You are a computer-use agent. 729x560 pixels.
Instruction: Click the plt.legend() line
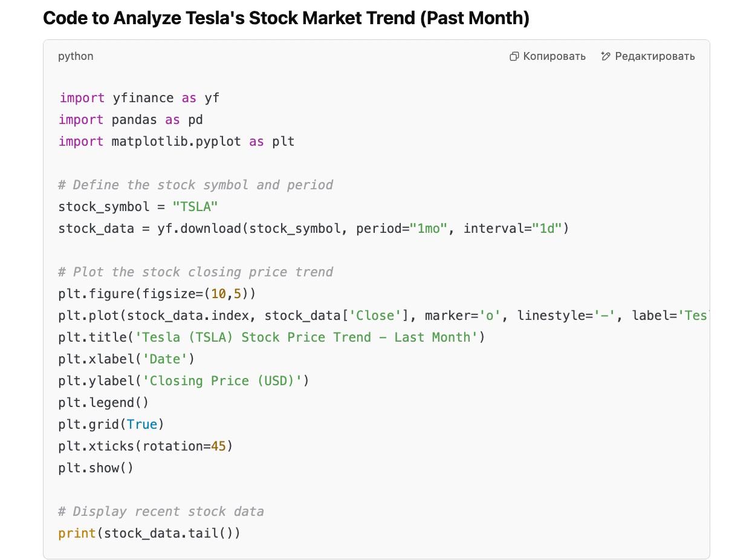(104, 403)
